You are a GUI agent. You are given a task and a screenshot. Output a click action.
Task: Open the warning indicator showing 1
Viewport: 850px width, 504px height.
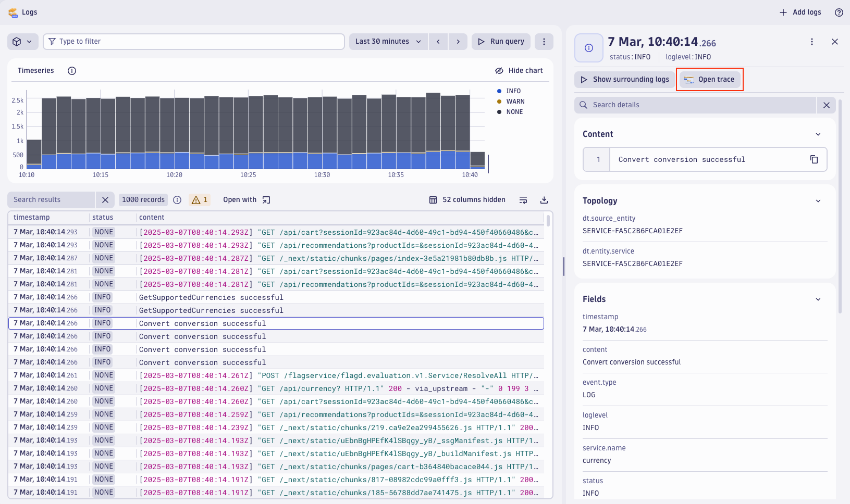tap(200, 199)
